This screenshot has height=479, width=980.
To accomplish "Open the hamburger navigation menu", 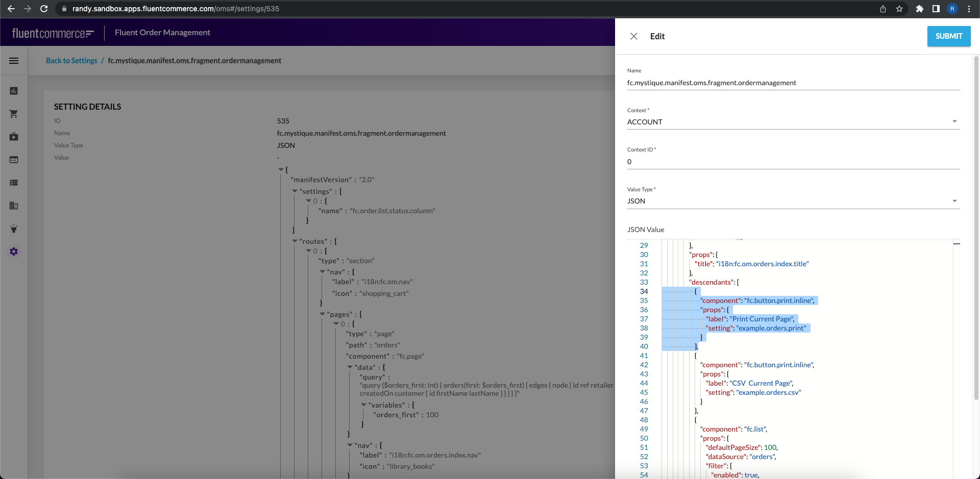I will pyautogui.click(x=14, y=61).
